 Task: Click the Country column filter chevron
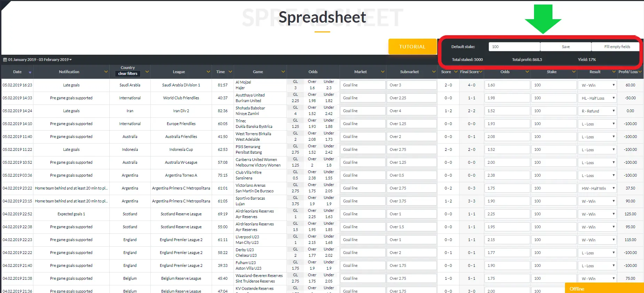tap(147, 72)
